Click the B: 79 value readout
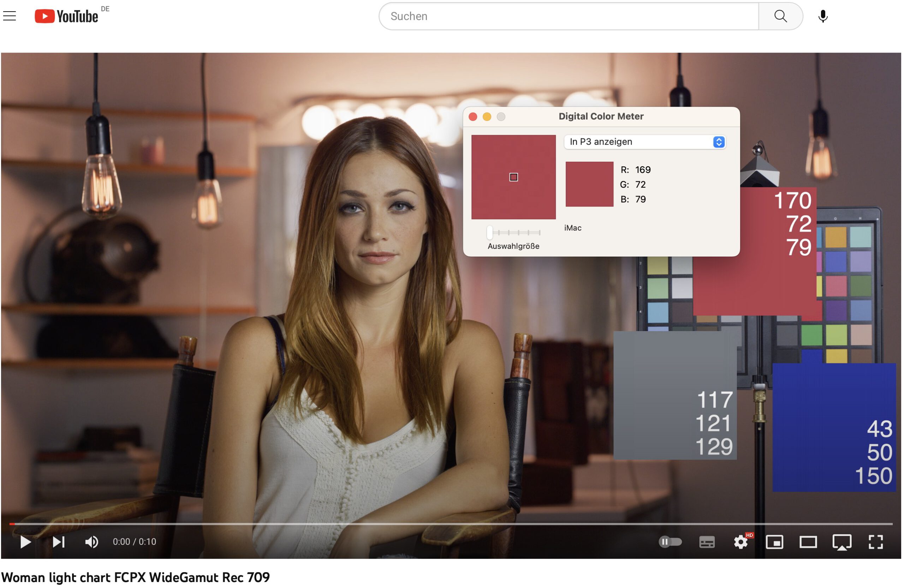Viewport: 904px width, 588px height. [633, 199]
